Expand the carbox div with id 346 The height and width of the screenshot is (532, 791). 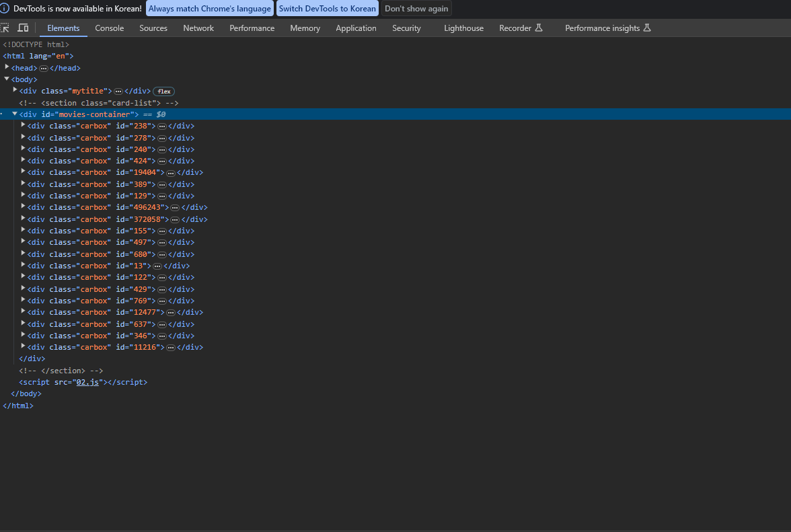point(23,335)
